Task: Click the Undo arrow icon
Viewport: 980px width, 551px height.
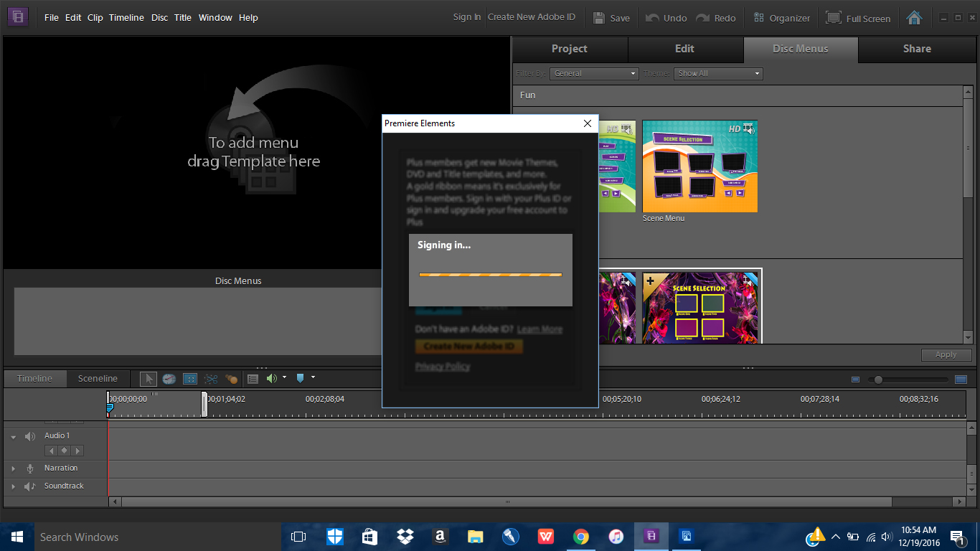Action: [x=652, y=18]
